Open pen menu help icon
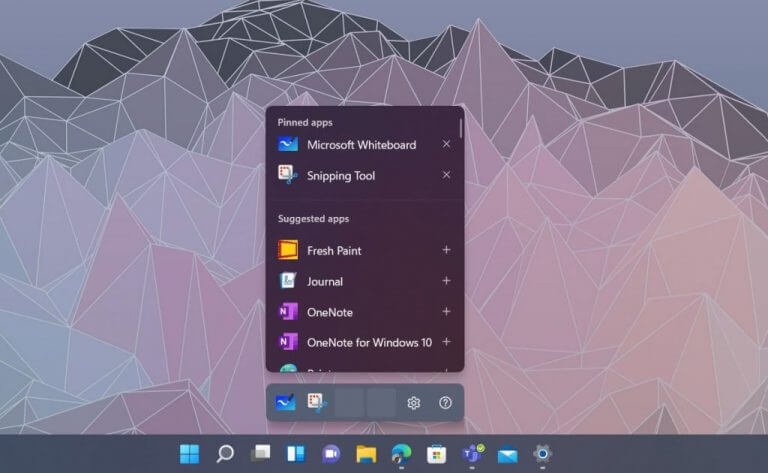 pyautogui.click(x=445, y=403)
